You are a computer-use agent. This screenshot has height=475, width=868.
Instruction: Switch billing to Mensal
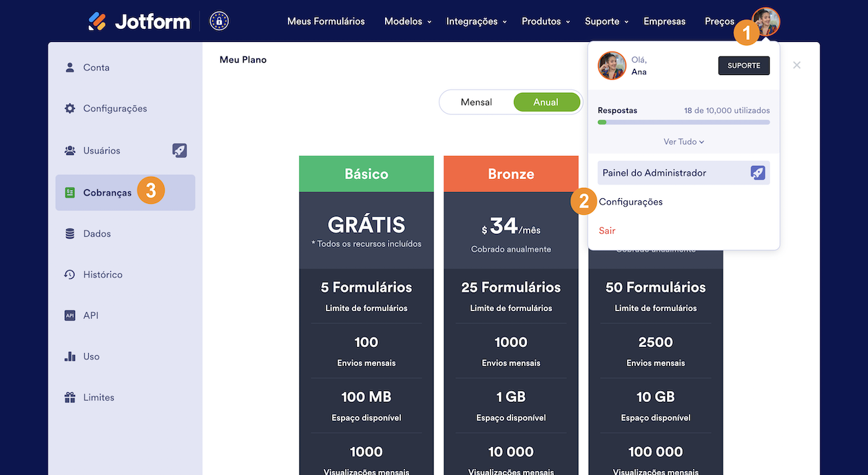click(x=477, y=102)
